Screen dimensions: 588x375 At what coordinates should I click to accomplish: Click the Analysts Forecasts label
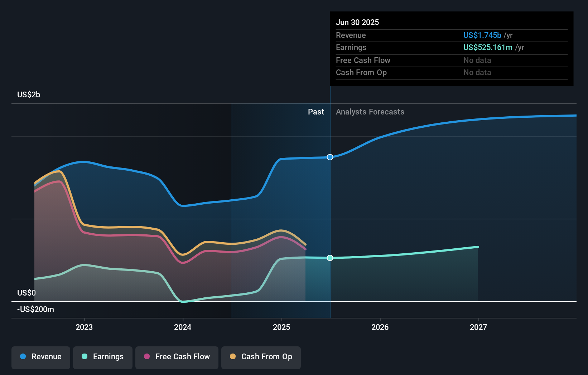(x=370, y=112)
